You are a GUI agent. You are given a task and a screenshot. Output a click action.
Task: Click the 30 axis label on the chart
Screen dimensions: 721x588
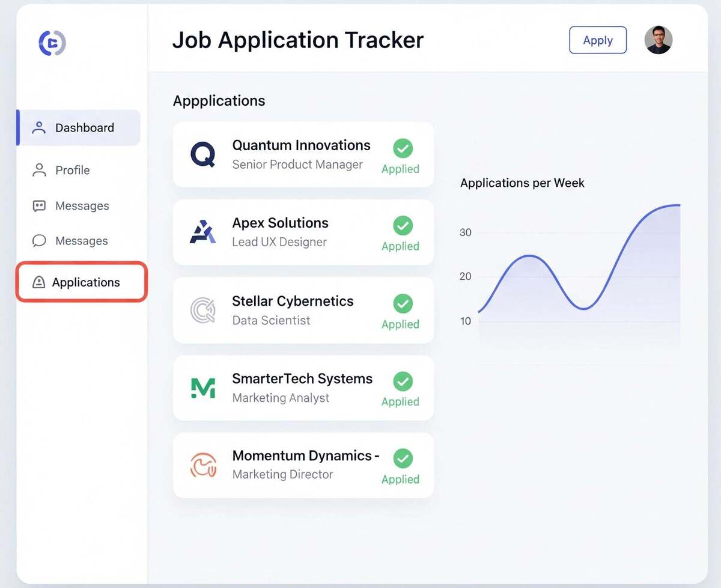click(466, 232)
